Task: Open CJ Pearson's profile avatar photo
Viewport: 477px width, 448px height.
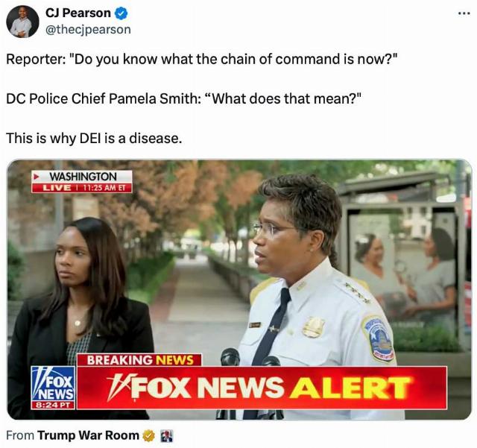Action: 22,22
